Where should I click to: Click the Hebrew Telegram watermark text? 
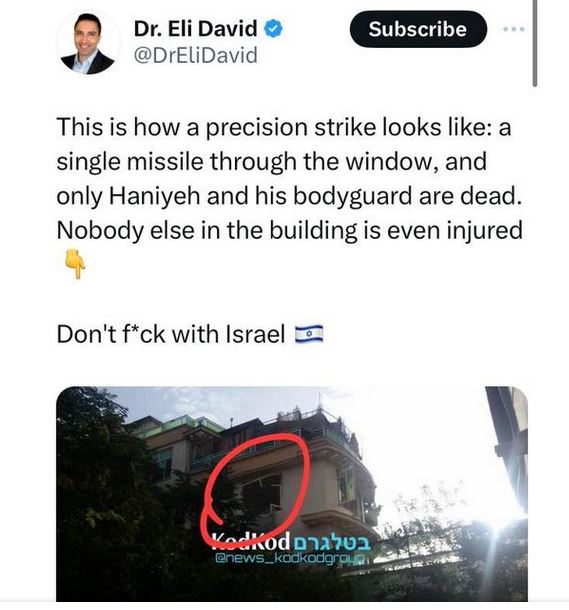point(333,543)
